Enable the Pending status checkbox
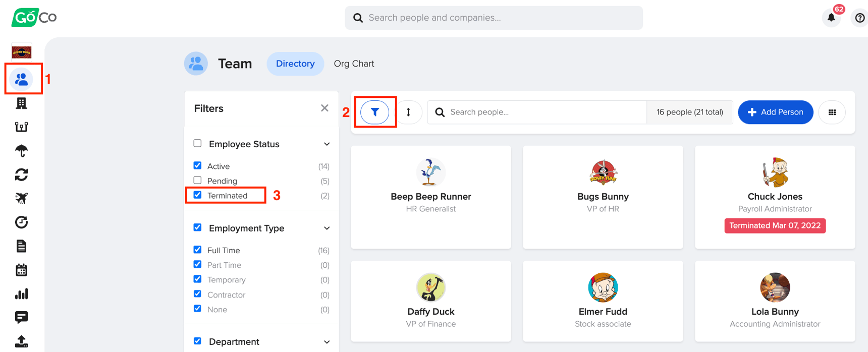Screen dimensions: 868x352 197,180
